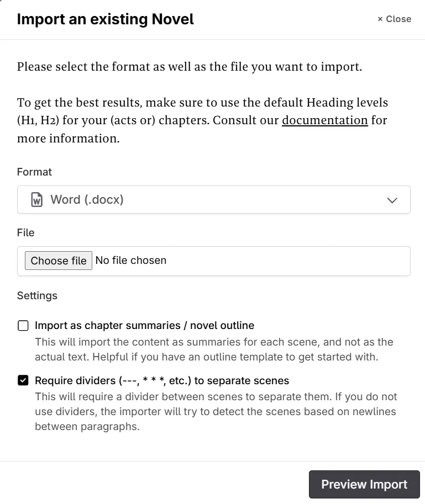Click the chevron arrow on Format selector
The image size is (425, 504).
click(392, 200)
